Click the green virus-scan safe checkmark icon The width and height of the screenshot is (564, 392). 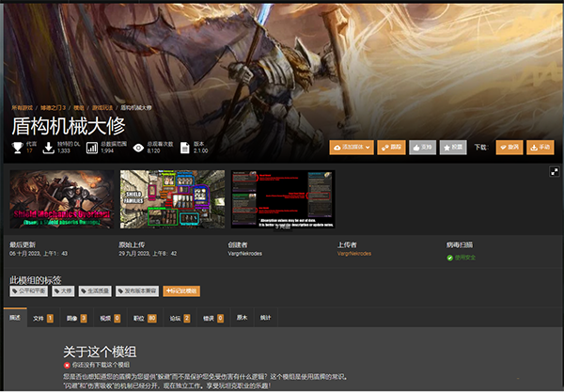point(449,258)
